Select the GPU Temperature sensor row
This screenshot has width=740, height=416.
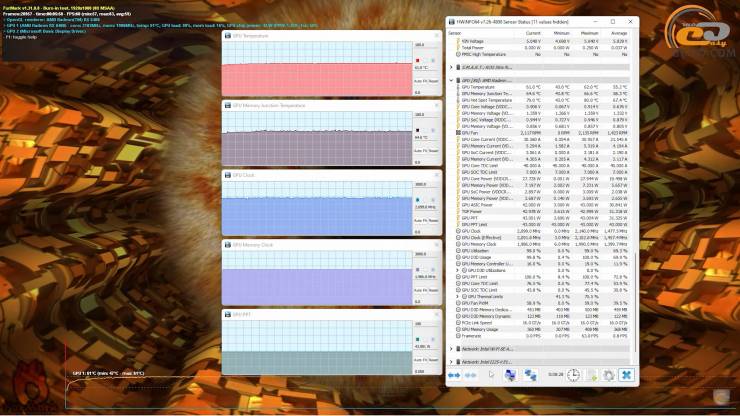coord(542,87)
